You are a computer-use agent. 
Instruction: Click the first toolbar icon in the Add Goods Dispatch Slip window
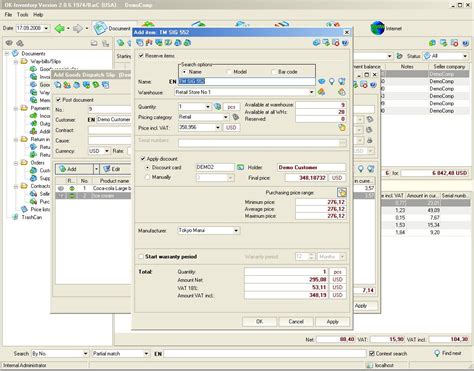click(x=58, y=85)
